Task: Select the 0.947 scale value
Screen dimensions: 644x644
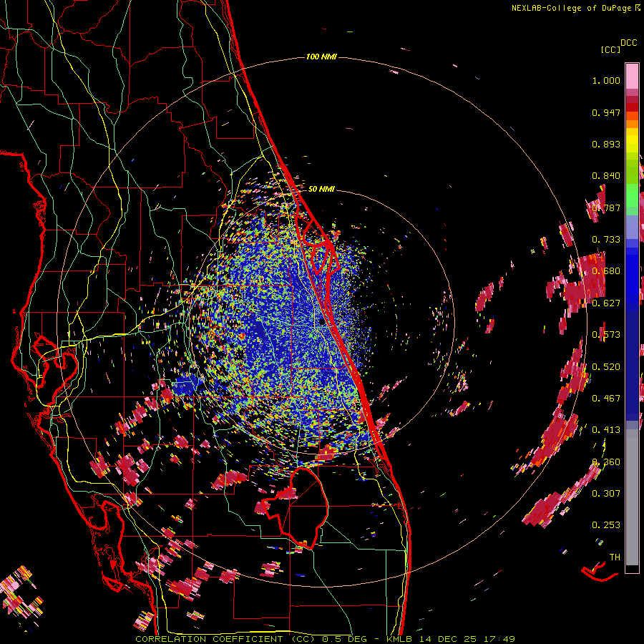Action: coord(606,112)
